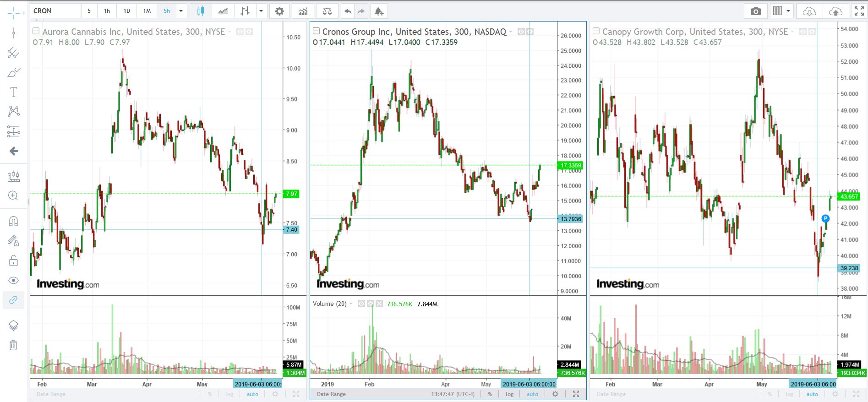Viewport: 868px width, 402px height.
Task: Select the vertical line drawing tool
Action: (14, 33)
